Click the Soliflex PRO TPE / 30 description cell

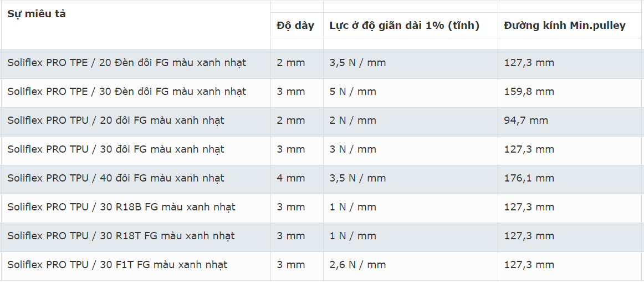point(126,92)
